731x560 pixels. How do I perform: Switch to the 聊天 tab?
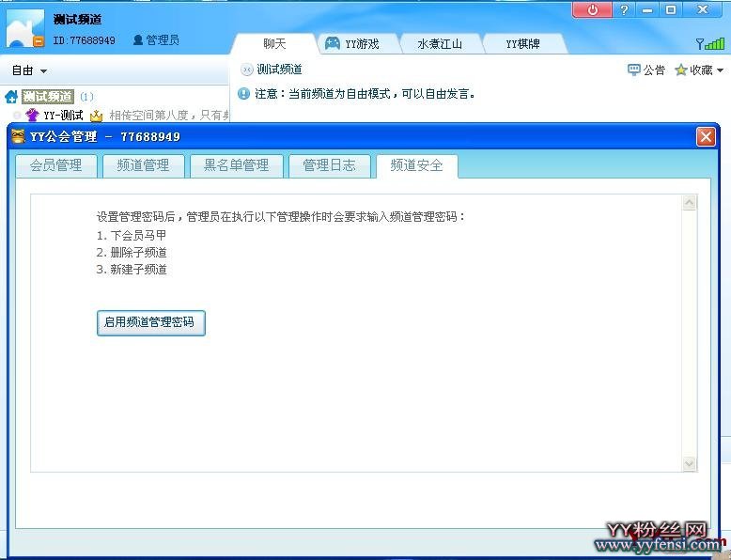coord(274,44)
